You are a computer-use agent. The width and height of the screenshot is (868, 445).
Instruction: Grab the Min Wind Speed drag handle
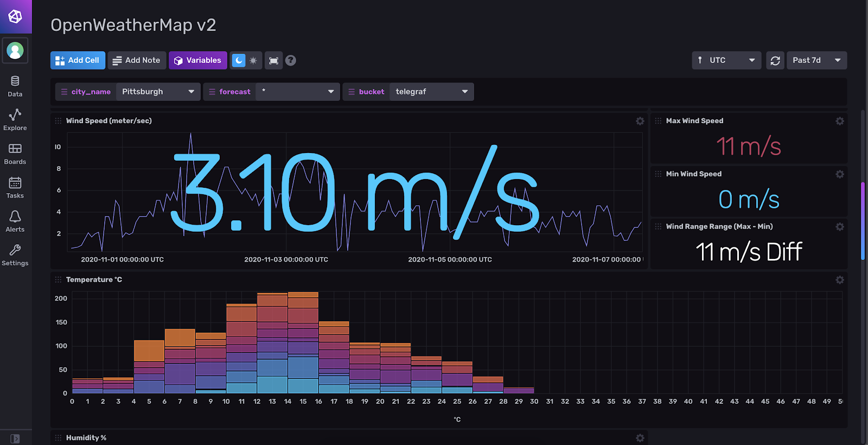point(658,174)
